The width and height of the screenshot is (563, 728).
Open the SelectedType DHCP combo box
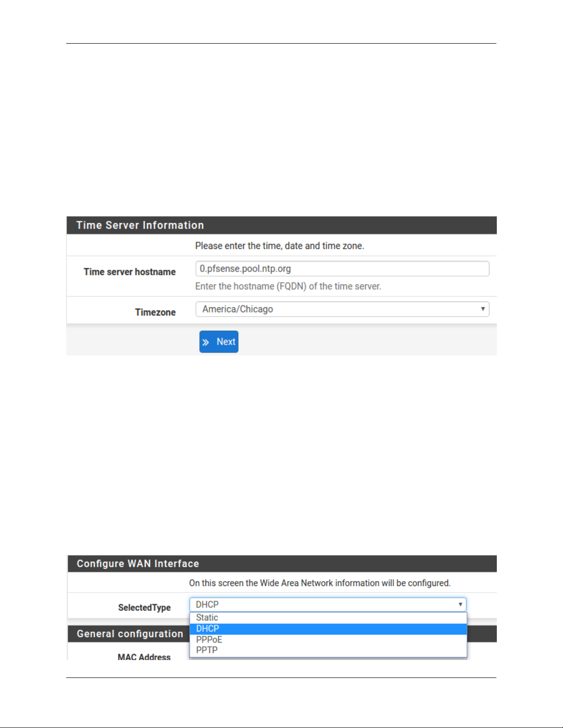(328, 604)
